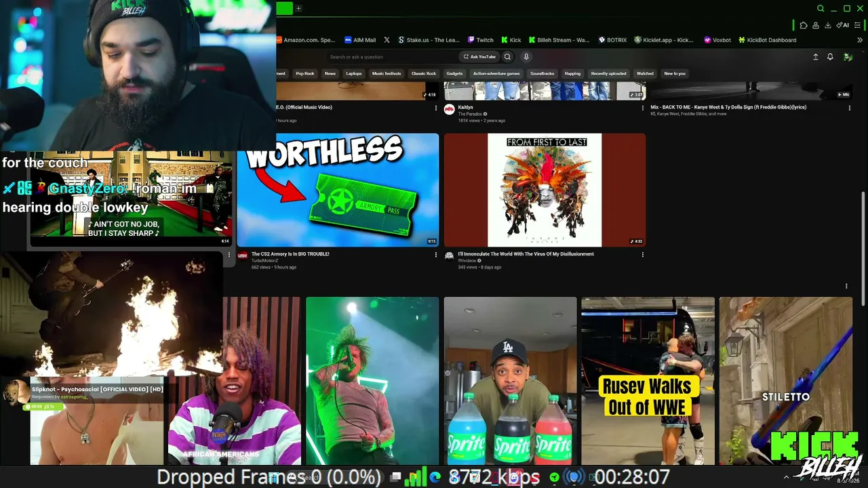The image size is (868, 488).
Task: Open the Twitch bookmark
Action: click(480, 40)
